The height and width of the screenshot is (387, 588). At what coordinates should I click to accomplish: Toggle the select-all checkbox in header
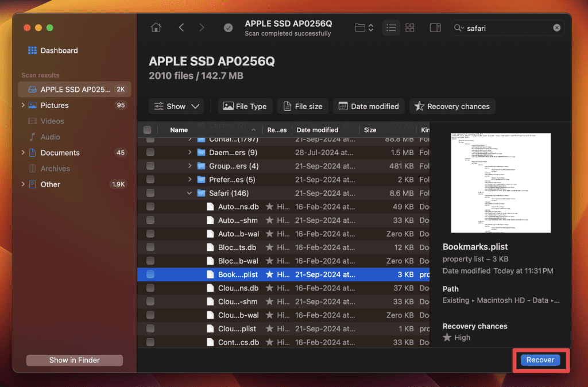click(148, 130)
